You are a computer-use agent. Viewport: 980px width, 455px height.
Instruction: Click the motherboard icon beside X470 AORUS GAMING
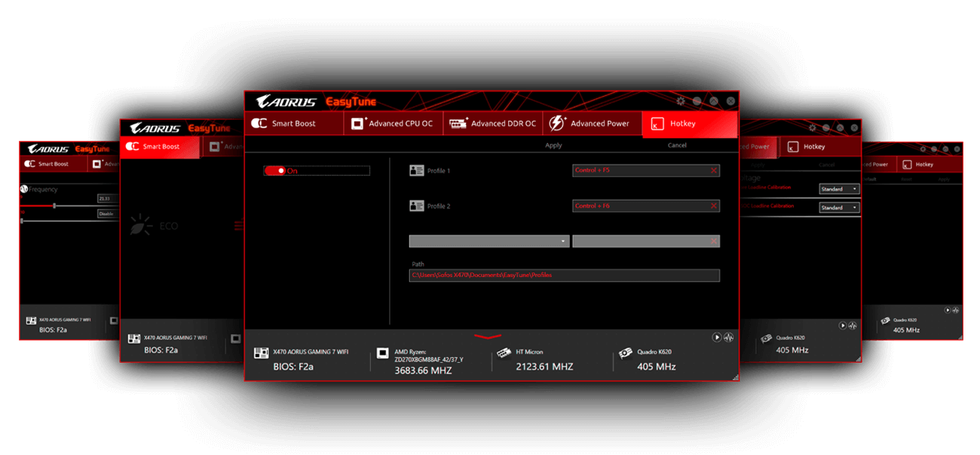(x=261, y=352)
